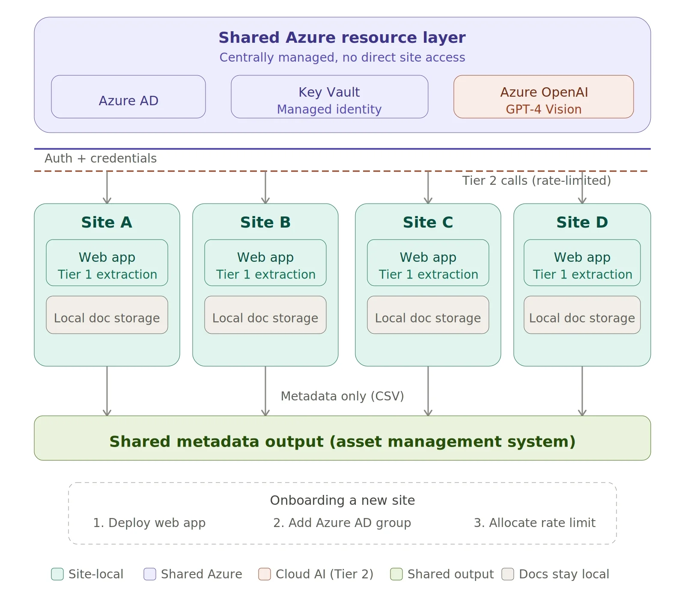Click Site A's Local doc storage box
This screenshot has height=616, width=685.
[x=107, y=315]
